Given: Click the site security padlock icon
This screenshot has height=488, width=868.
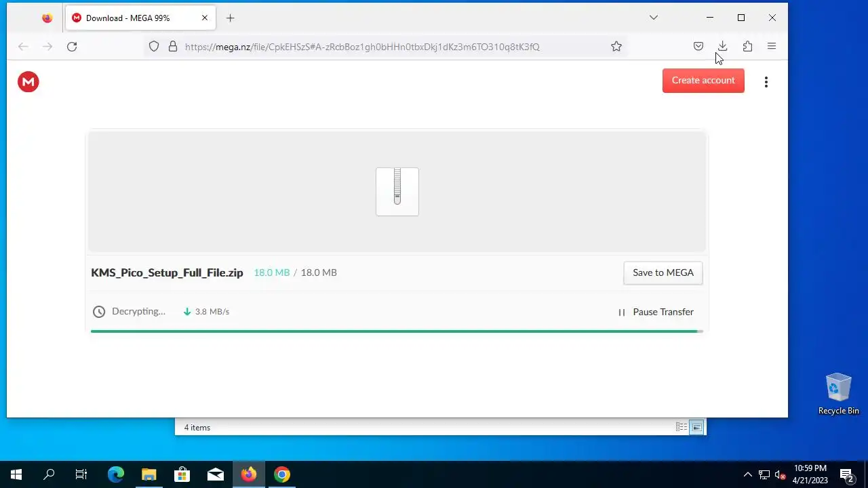Looking at the screenshot, I should coord(173,46).
